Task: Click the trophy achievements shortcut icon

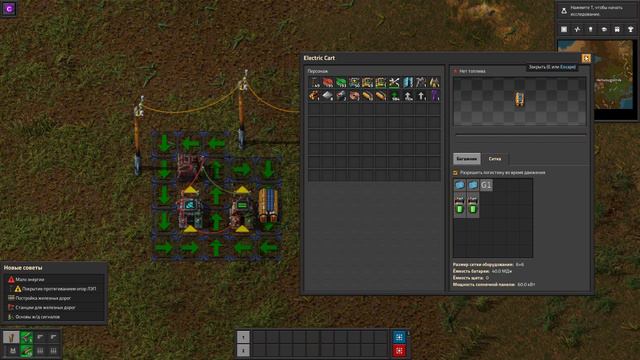Action: 631,29
